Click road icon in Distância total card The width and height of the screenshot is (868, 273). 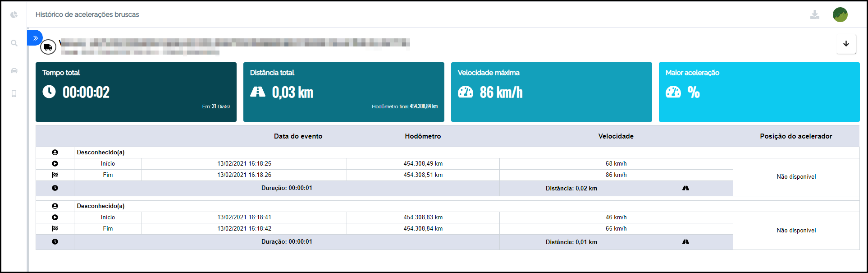(258, 92)
